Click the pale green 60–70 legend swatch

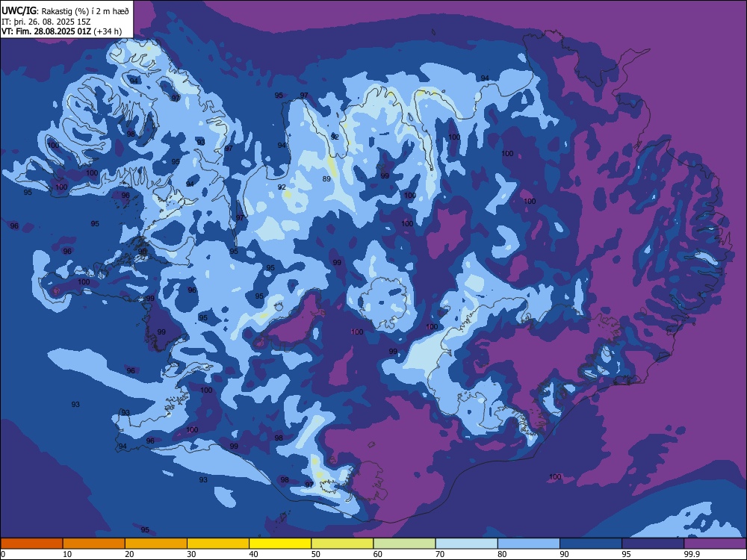(404, 544)
